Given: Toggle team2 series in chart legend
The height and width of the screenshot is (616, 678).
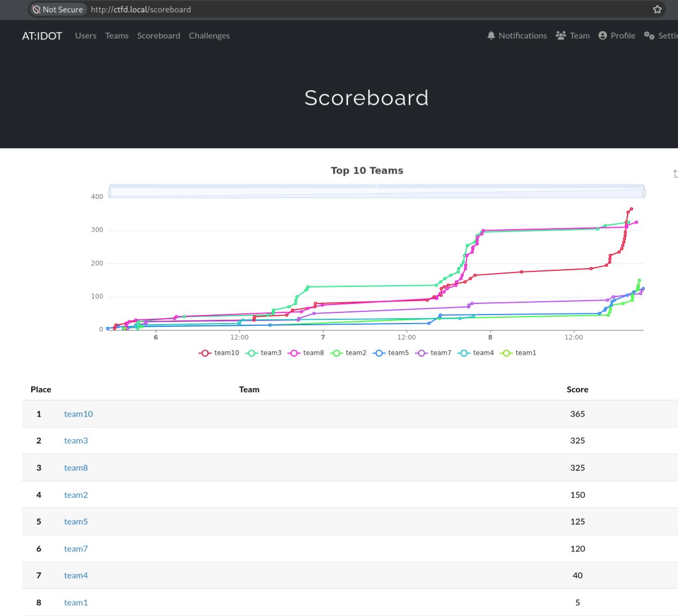Looking at the screenshot, I should click(348, 353).
